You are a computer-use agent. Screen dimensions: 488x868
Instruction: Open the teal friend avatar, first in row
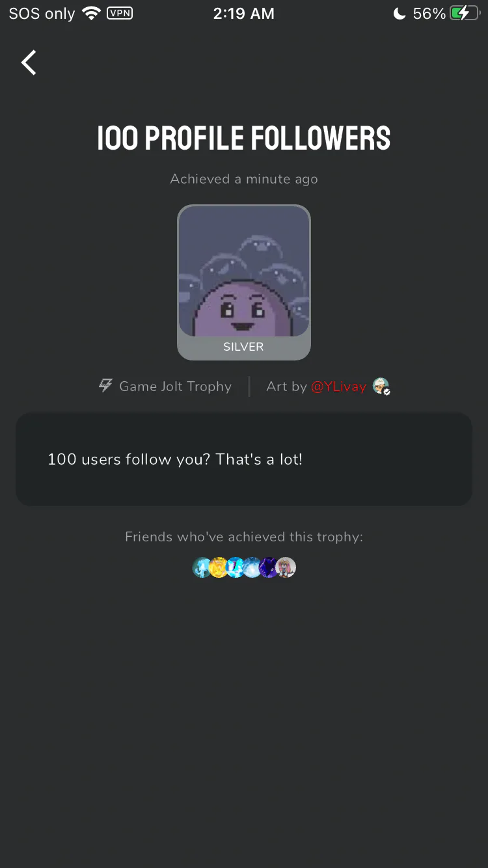(x=202, y=567)
